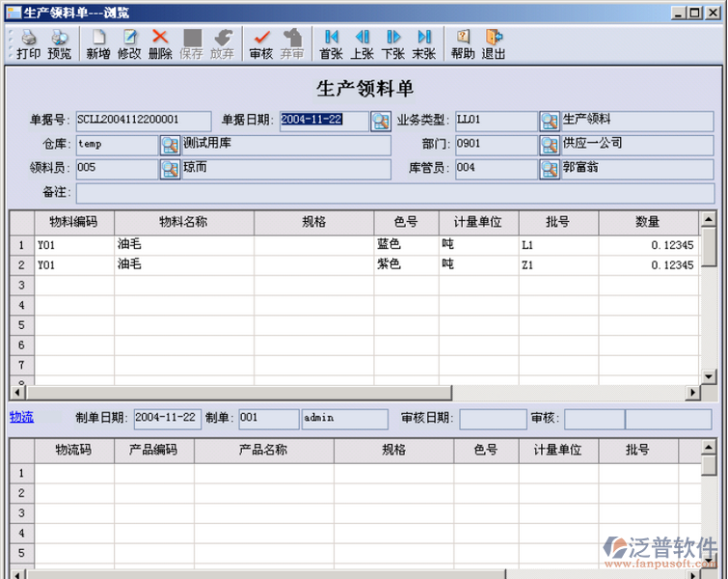Click the 物流 hyperlink
Viewport: 728px width, 579px height.
pyautogui.click(x=21, y=417)
